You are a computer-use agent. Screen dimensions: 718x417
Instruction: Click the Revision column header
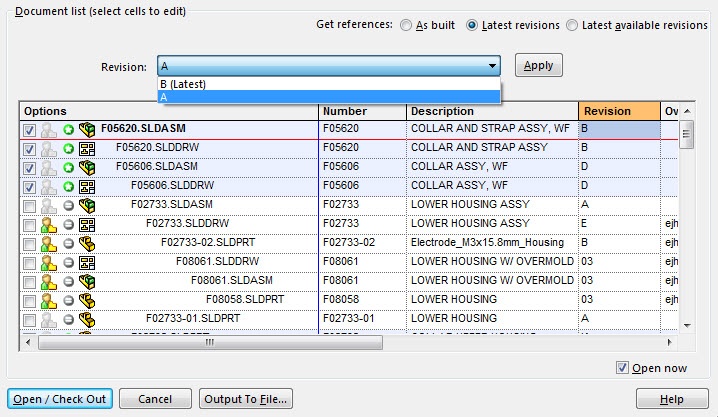pyautogui.click(x=618, y=111)
